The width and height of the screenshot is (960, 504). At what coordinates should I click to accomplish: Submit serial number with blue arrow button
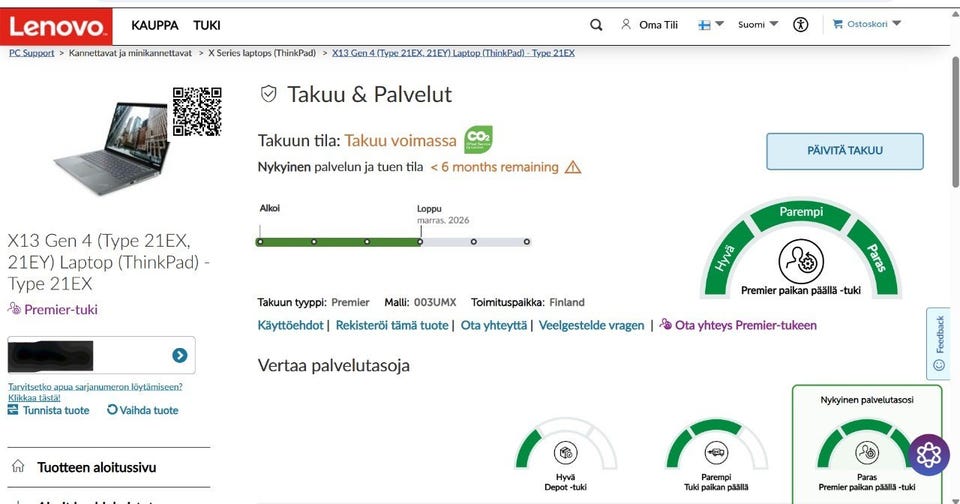(179, 355)
